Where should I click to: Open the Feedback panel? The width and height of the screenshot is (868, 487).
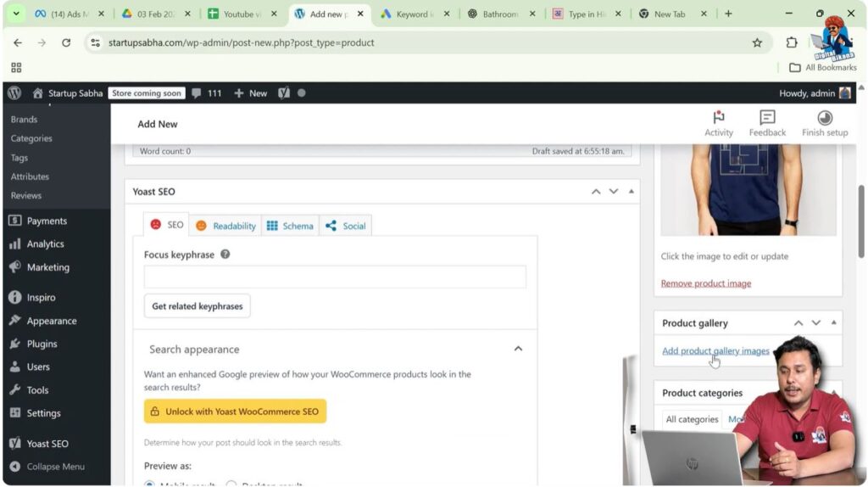pyautogui.click(x=767, y=124)
